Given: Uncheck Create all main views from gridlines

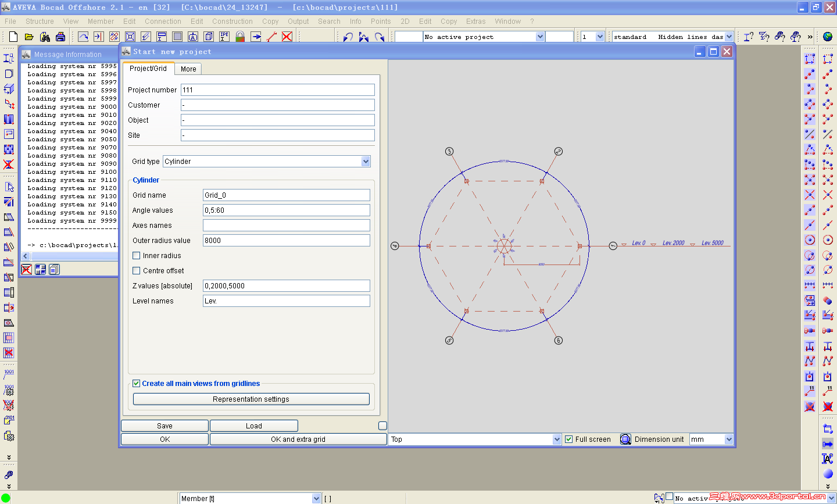Looking at the screenshot, I should coord(137,384).
